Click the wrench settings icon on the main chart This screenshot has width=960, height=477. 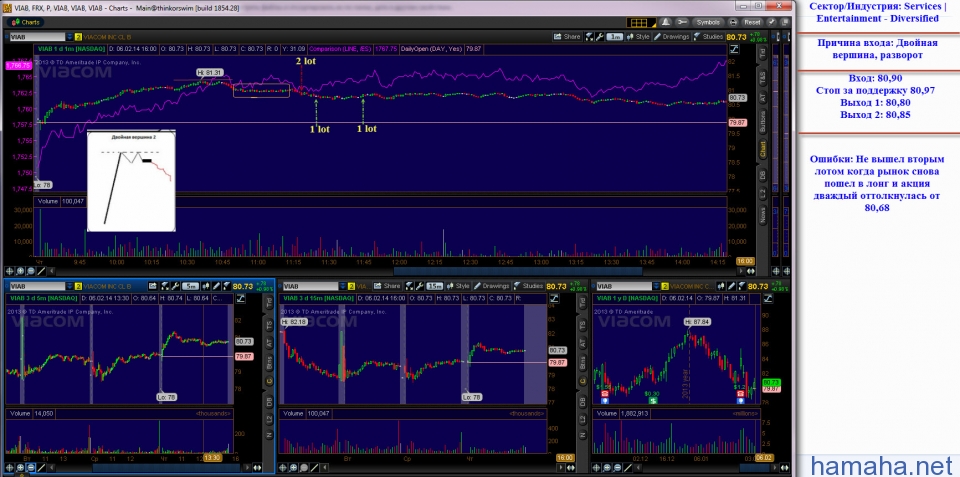[x=599, y=37]
